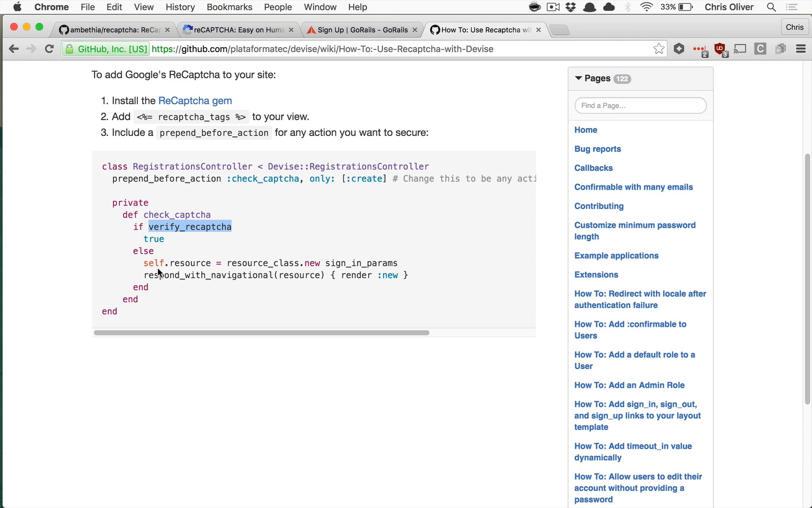
Task: Open Notification Center list icon
Action: (792, 7)
